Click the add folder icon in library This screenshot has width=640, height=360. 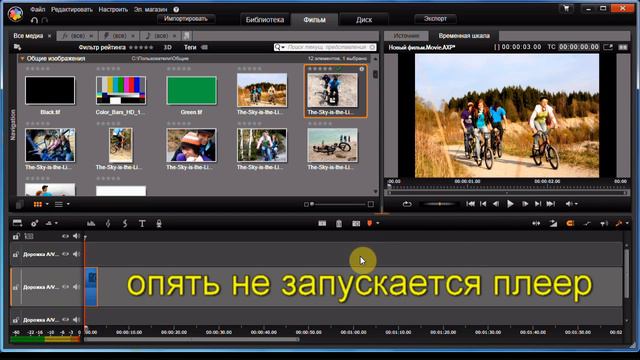(17, 47)
